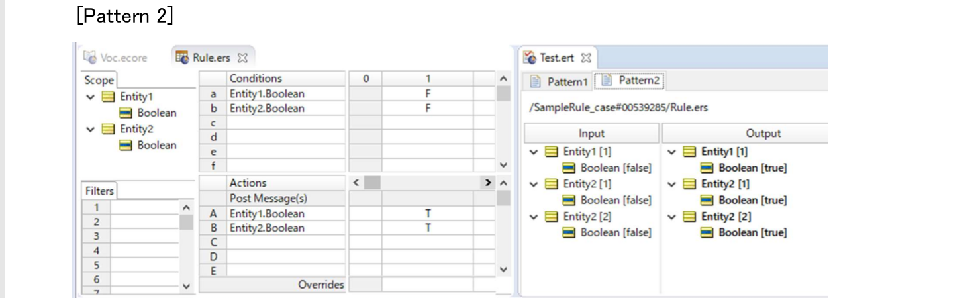
Task: Select Boolean [false] under Input Entity2 [1]
Action: pyautogui.click(x=616, y=200)
